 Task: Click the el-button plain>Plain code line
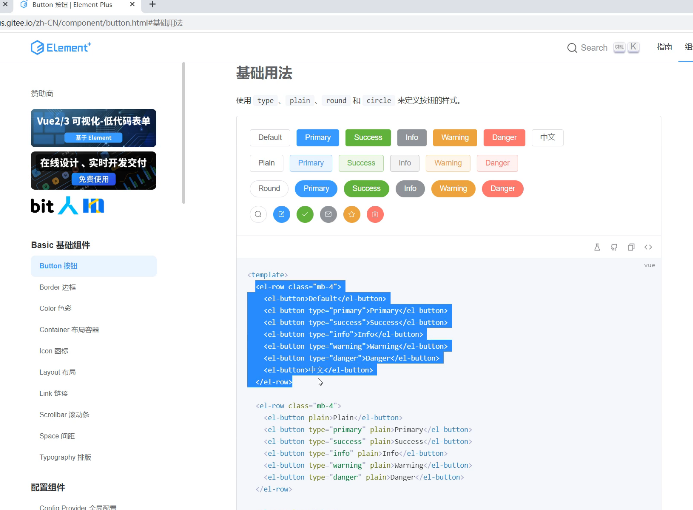tap(333, 418)
